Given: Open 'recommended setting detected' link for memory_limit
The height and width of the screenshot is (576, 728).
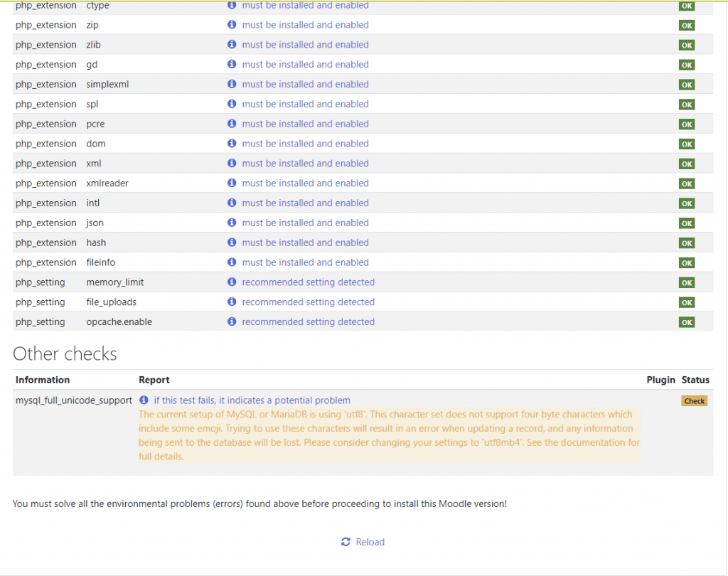Looking at the screenshot, I should (309, 282).
